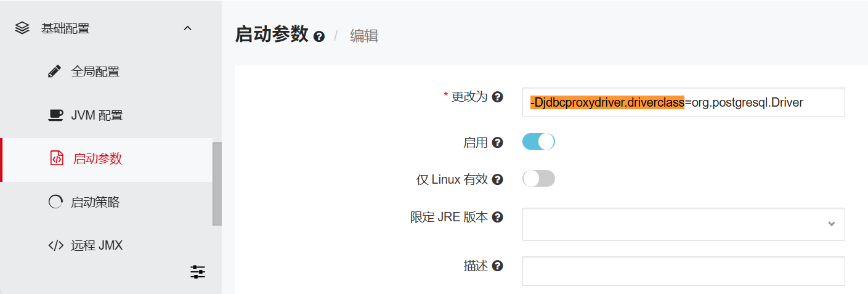Enable the 仅 Linux 有效 toggle
868x294 pixels.
538,179
